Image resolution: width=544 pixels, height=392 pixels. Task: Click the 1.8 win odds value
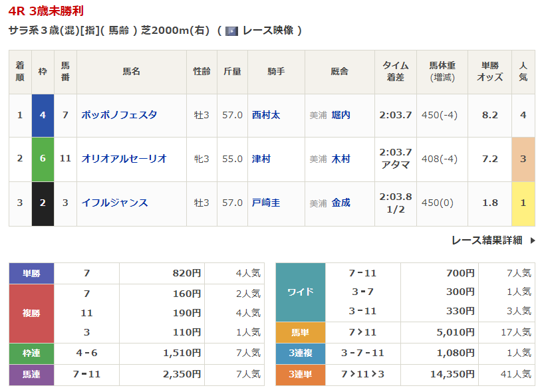tap(490, 203)
